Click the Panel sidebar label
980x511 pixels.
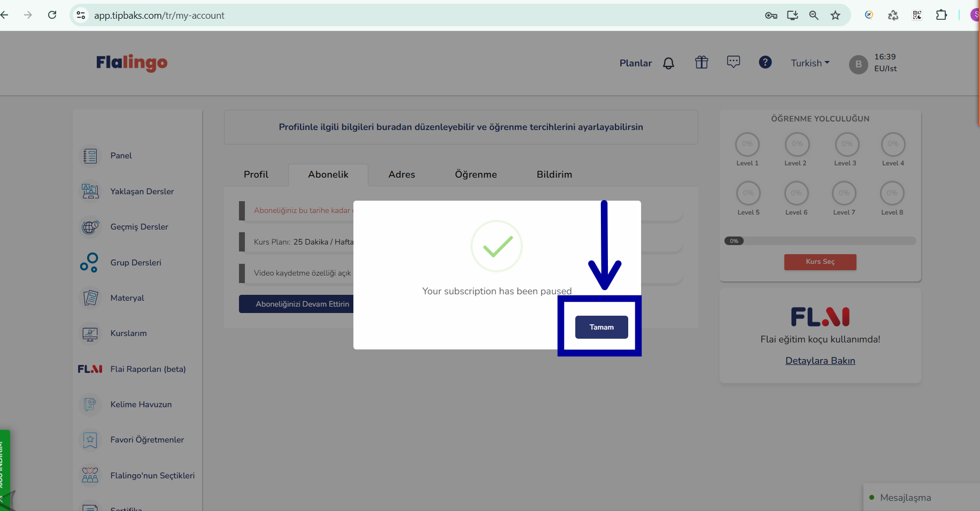[x=121, y=156]
